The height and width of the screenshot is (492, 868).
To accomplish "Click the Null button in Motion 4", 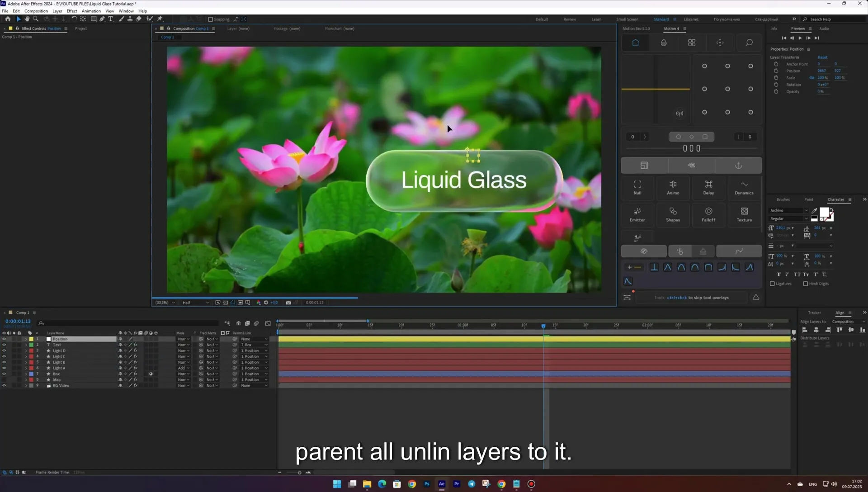I will click(637, 187).
